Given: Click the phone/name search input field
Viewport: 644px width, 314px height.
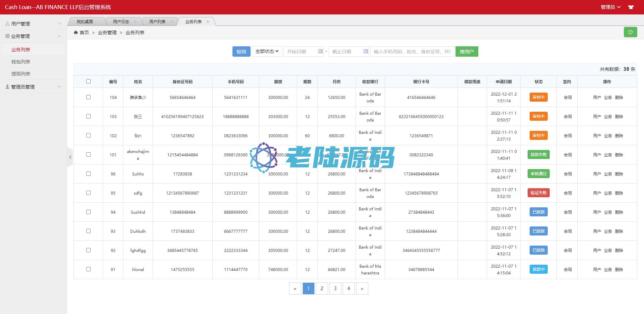Looking at the screenshot, I should [x=412, y=51].
